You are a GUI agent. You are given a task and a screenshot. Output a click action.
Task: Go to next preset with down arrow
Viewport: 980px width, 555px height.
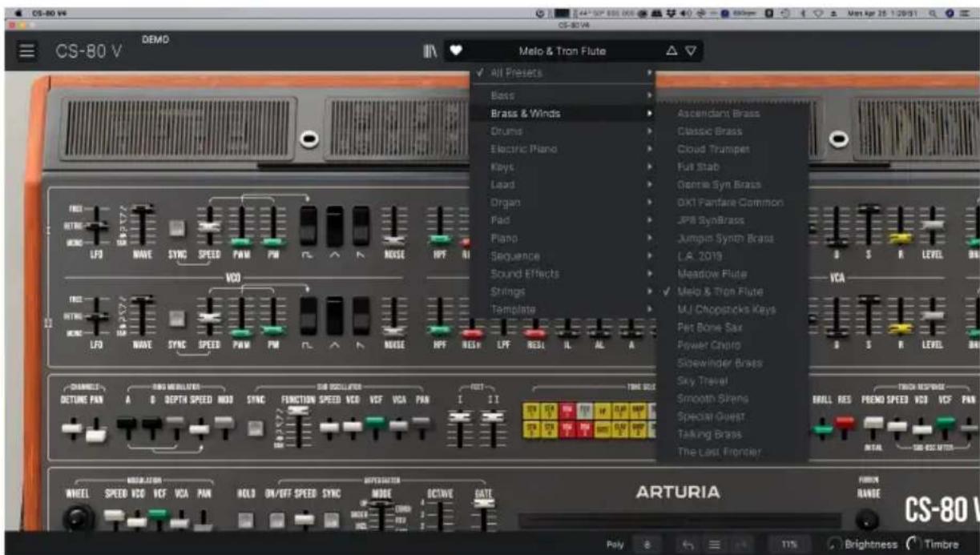[x=691, y=51]
